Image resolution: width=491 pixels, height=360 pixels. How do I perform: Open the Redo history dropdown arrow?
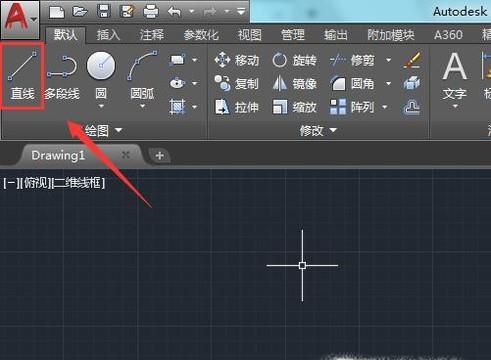coord(227,12)
